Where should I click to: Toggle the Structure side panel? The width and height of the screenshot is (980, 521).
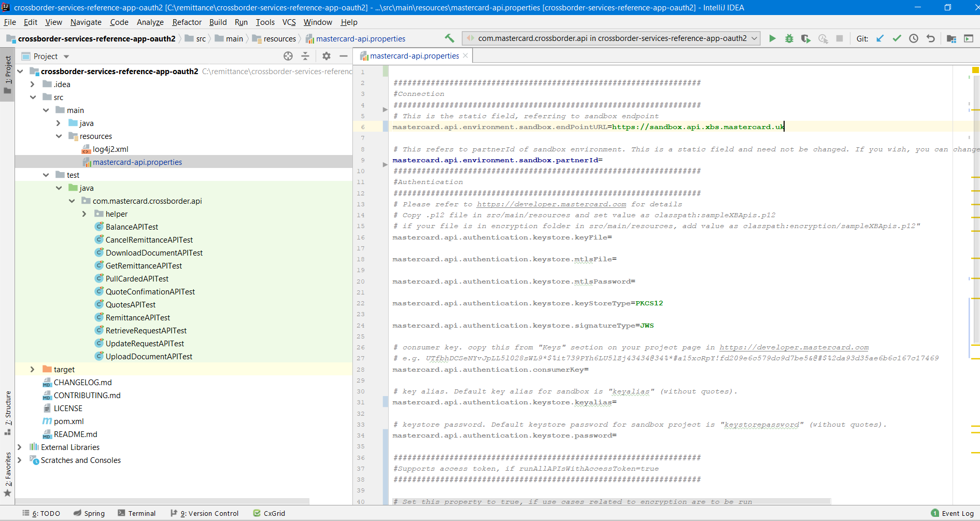tap(7, 411)
